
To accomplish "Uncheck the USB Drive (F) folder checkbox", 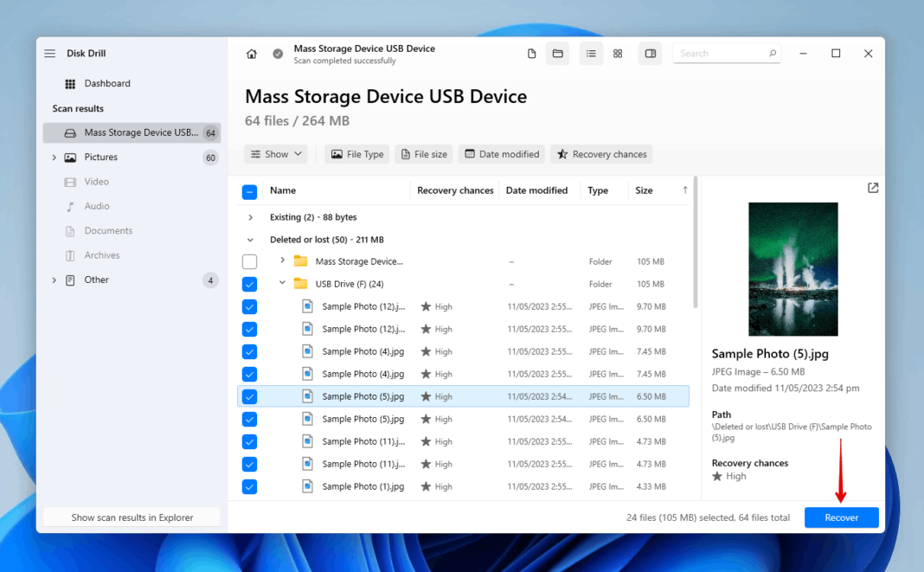I will pyautogui.click(x=249, y=283).
